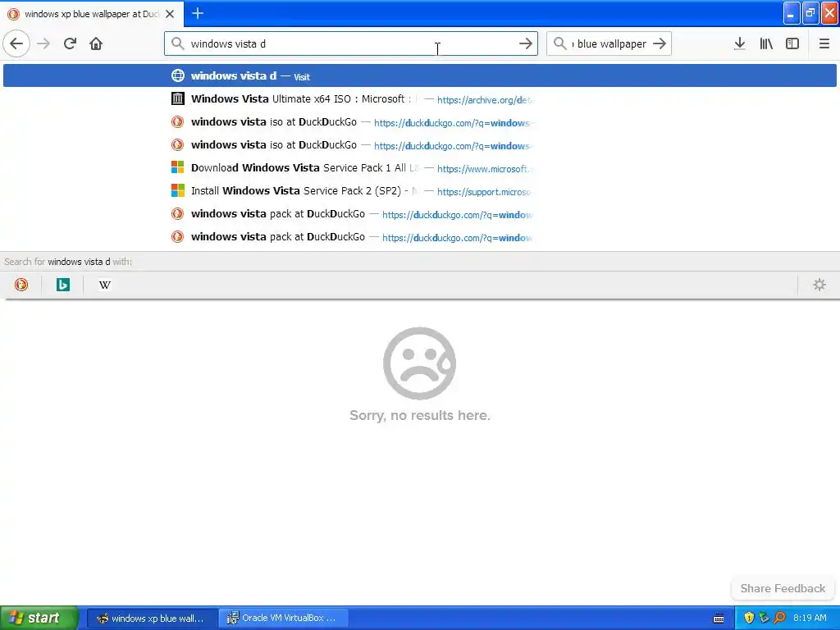Click the search bar magnifier icon

click(x=559, y=43)
